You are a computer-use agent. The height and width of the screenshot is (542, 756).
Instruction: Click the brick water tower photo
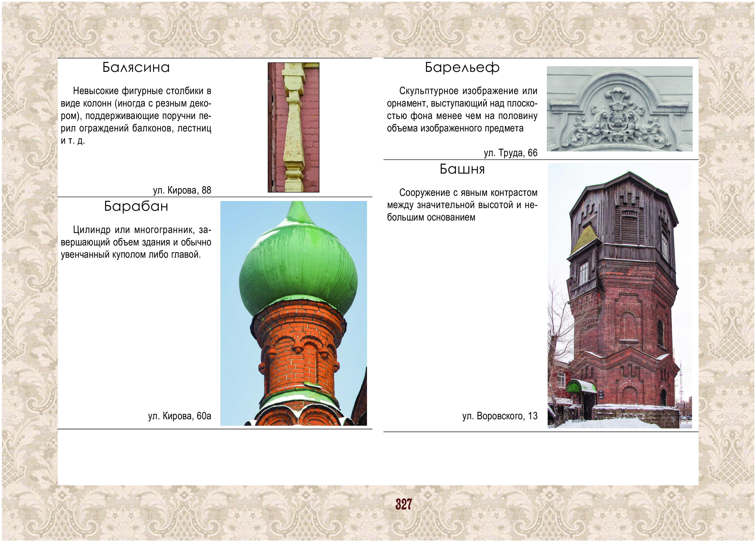click(x=620, y=295)
